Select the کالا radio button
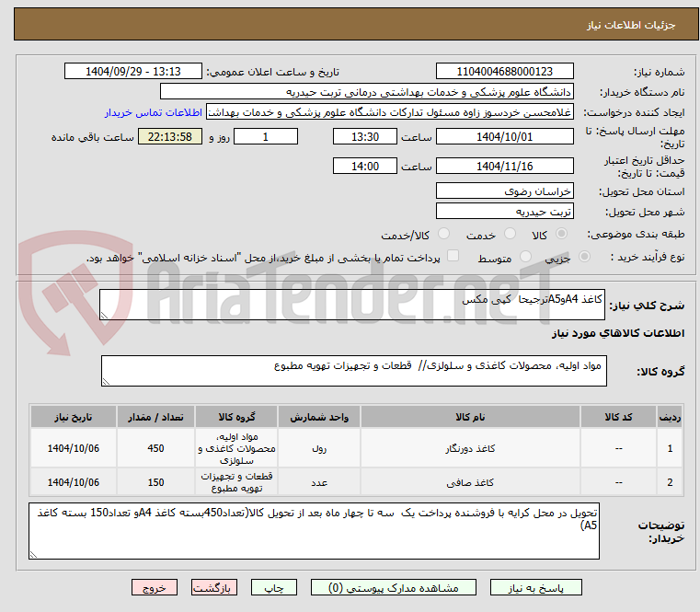Viewport: 700px width, 612px height. (561, 234)
